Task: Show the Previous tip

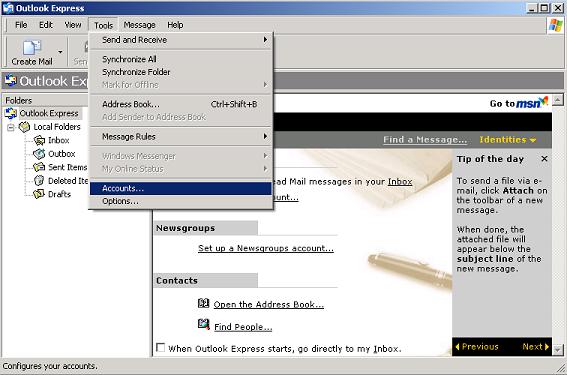Action: coord(477,347)
